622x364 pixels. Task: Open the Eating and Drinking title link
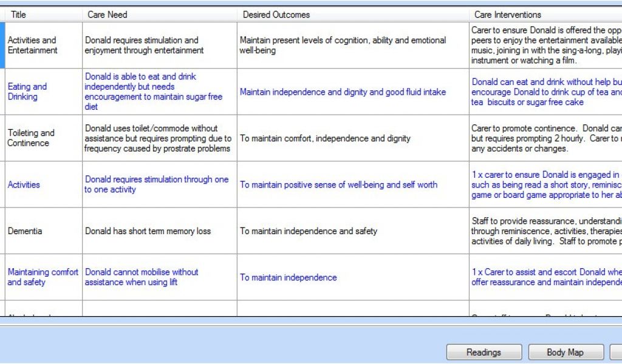pos(27,92)
